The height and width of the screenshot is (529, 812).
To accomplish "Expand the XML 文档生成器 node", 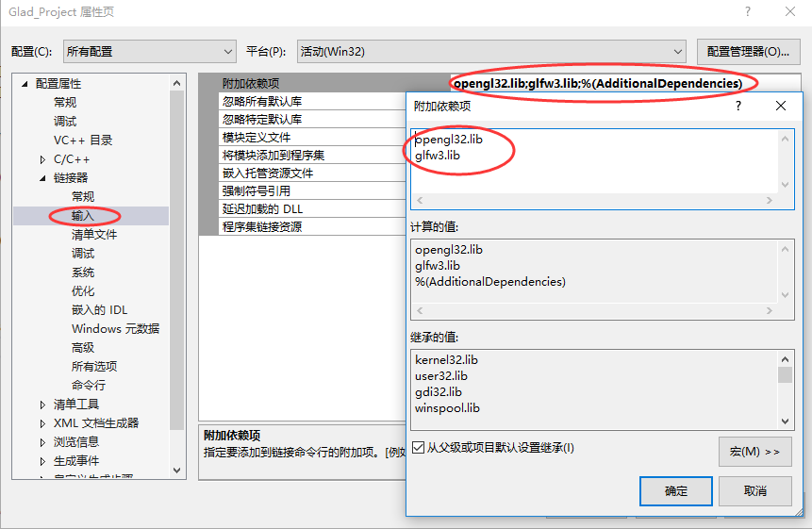I will click(x=42, y=423).
